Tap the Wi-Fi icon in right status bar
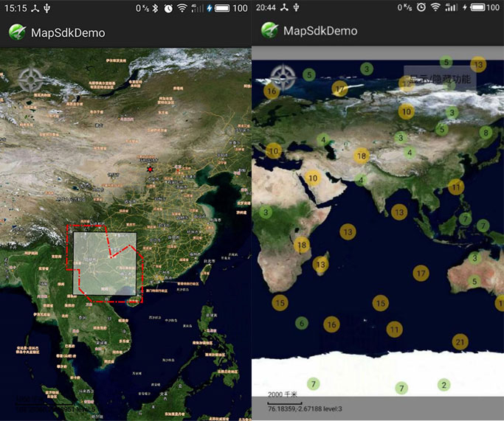The image size is (504, 421). tap(435, 7)
